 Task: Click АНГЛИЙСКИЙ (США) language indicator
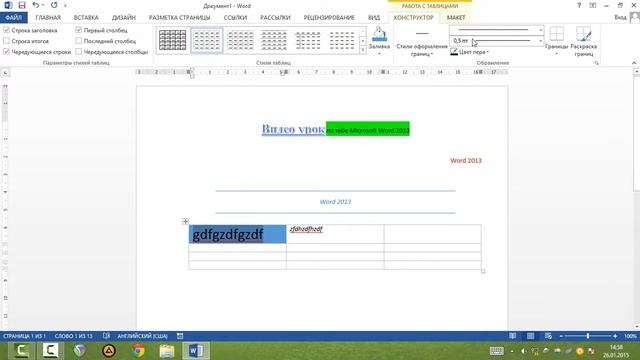(x=142, y=336)
